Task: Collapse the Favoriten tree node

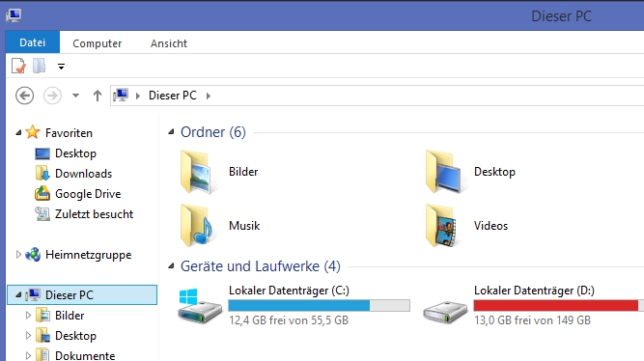Action: [18, 132]
